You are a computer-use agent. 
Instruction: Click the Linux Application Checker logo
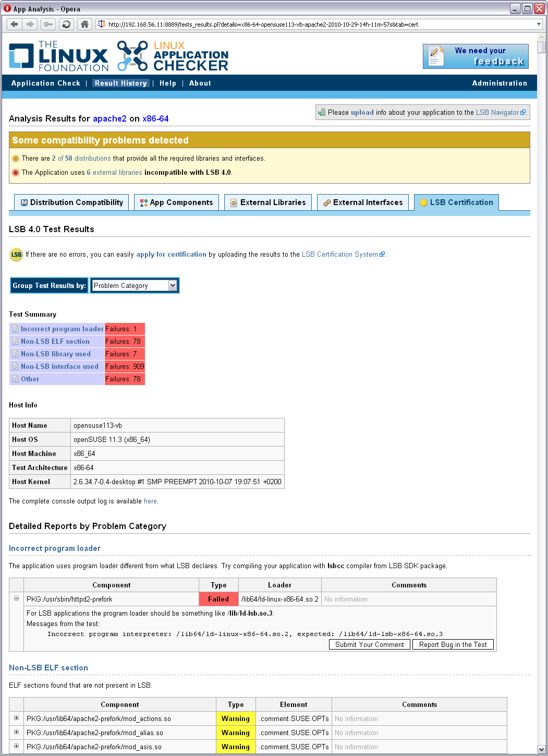pos(173,56)
